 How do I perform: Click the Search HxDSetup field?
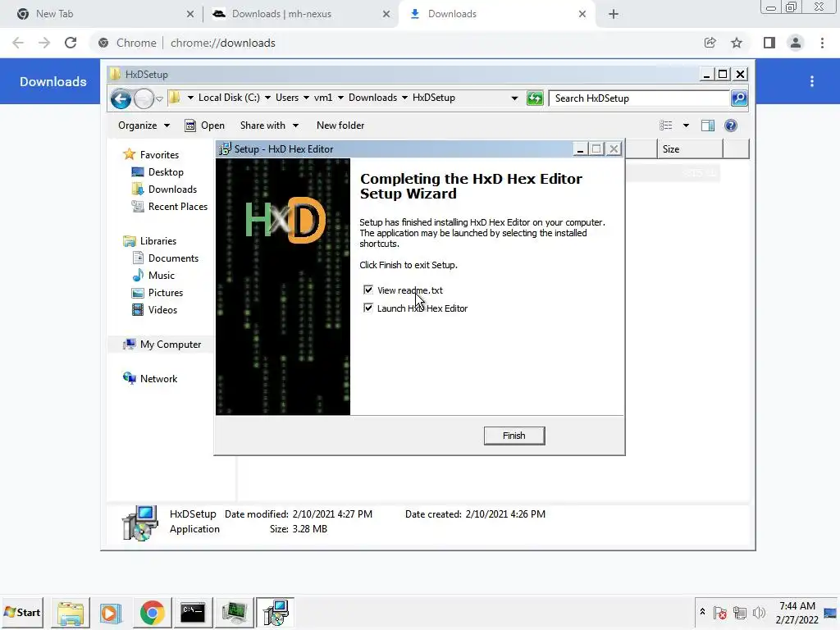click(640, 98)
